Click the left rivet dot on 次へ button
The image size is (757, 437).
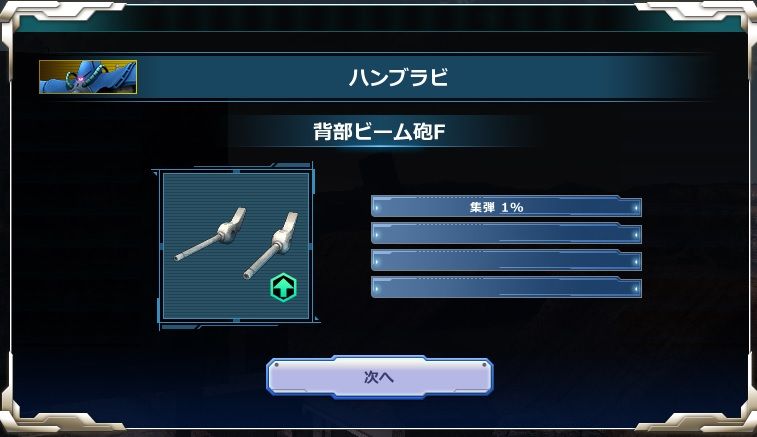pos(277,365)
